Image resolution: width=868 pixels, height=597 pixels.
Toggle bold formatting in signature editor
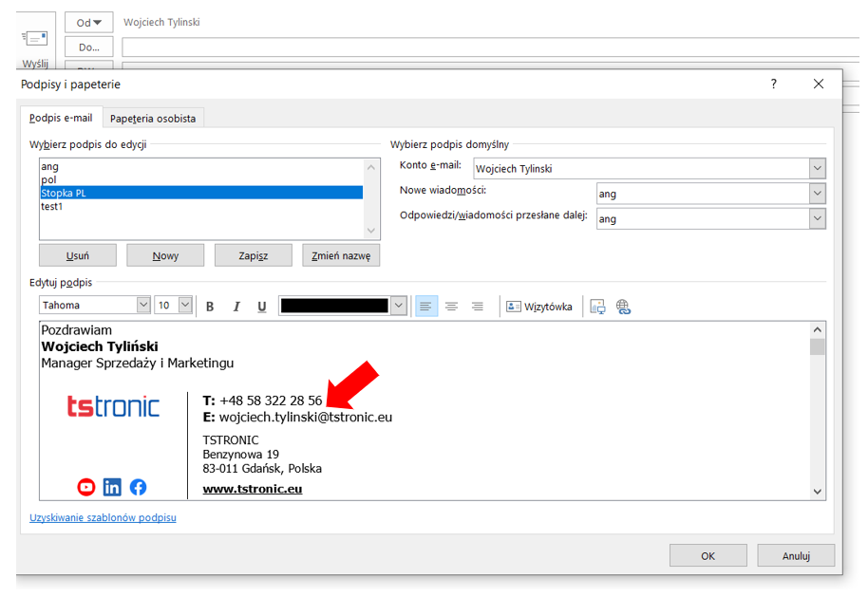click(211, 307)
